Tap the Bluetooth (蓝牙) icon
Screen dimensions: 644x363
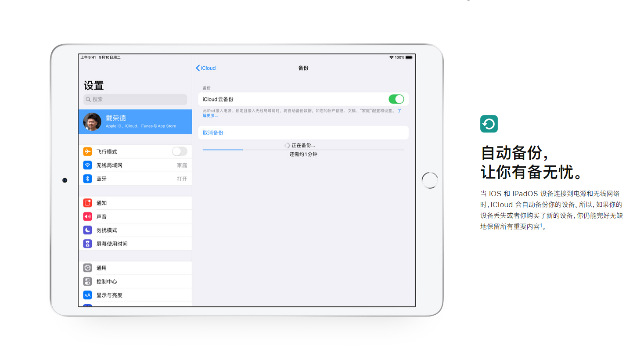point(87,179)
